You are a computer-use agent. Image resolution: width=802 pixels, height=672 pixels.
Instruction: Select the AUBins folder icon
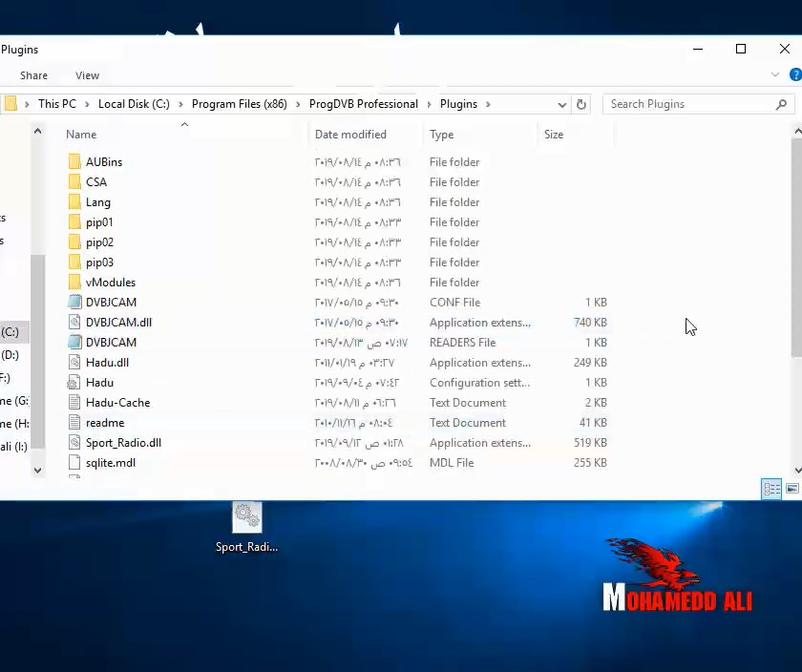pyautogui.click(x=75, y=162)
